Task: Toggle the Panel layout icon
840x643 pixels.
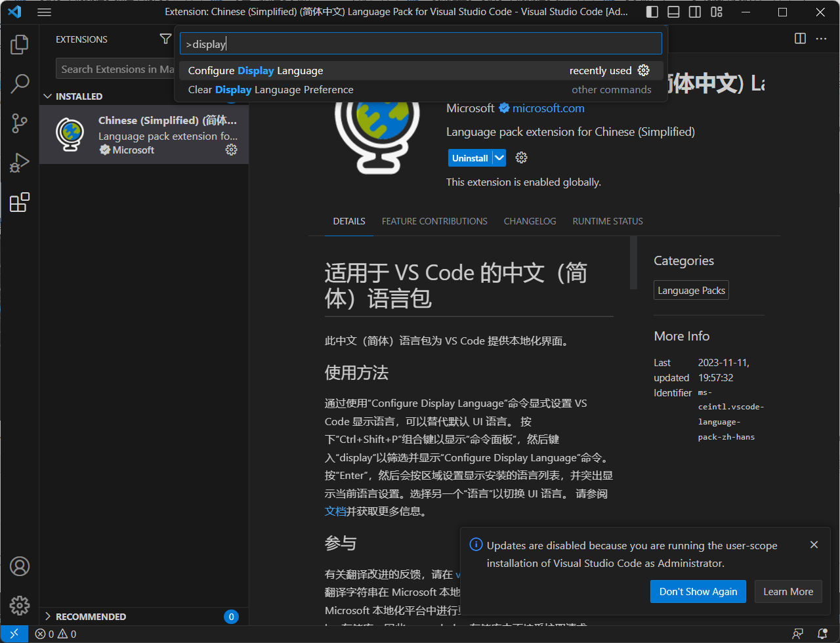Action: [x=673, y=12]
